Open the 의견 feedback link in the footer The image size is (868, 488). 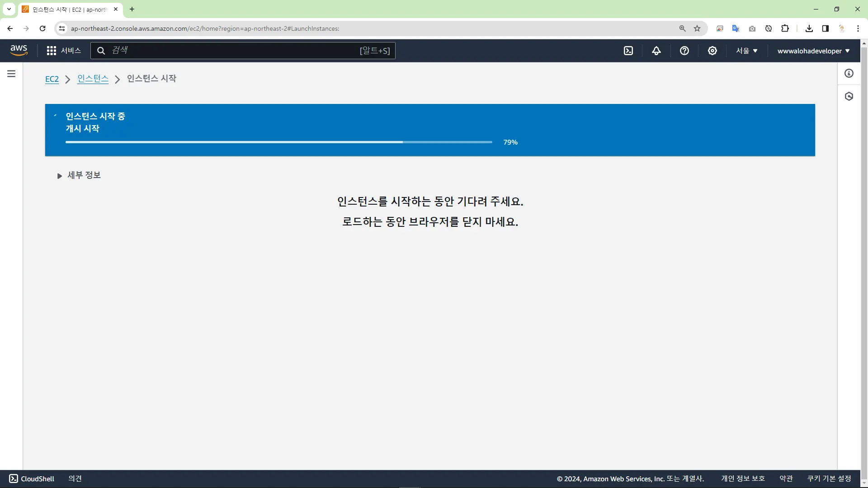tap(75, 479)
